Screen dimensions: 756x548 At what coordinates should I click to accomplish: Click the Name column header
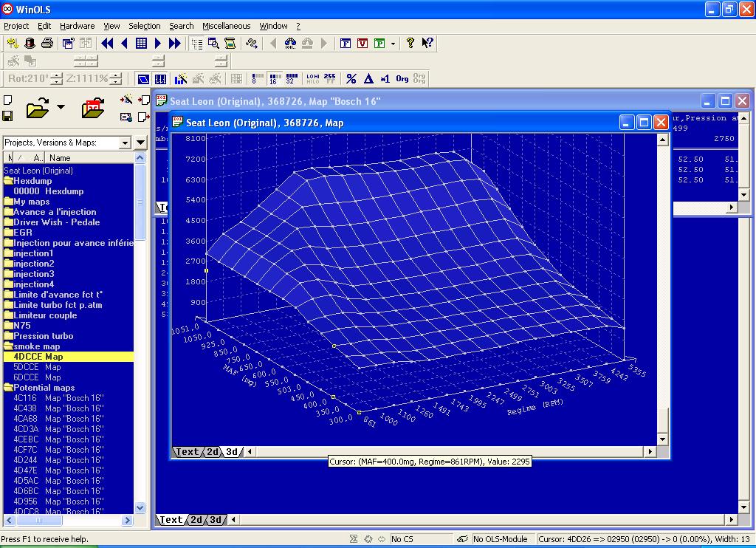pyautogui.click(x=90, y=158)
